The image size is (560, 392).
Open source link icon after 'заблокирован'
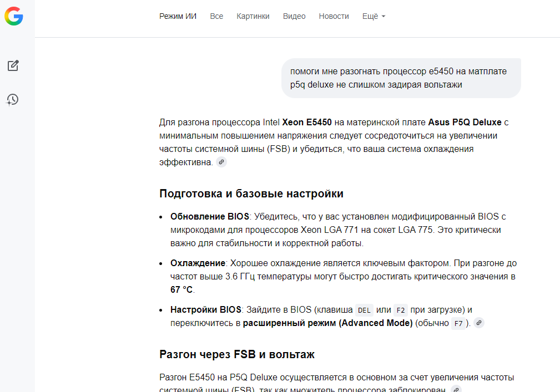(456, 389)
